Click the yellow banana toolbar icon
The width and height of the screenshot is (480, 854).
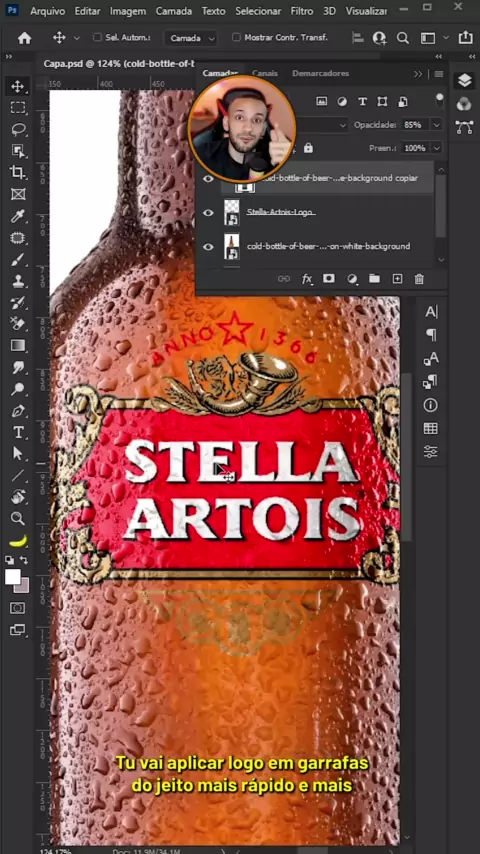pyautogui.click(x=18, y=540)
